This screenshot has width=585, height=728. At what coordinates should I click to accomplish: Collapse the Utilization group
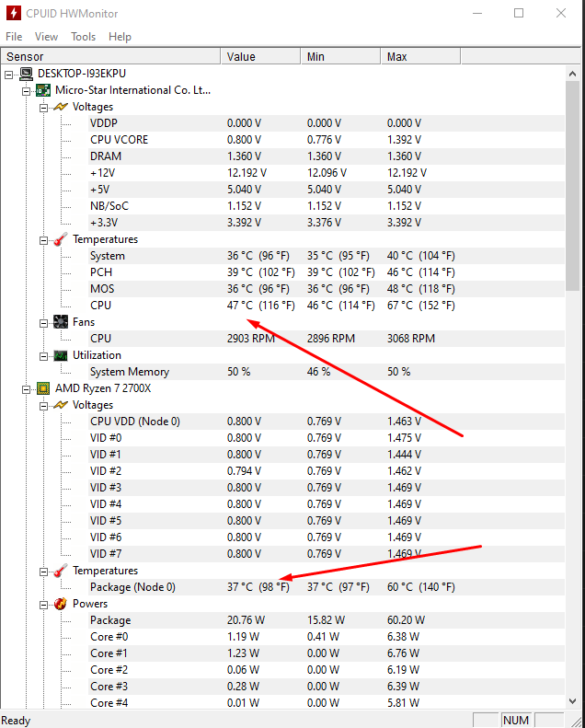tap(43, 356)
